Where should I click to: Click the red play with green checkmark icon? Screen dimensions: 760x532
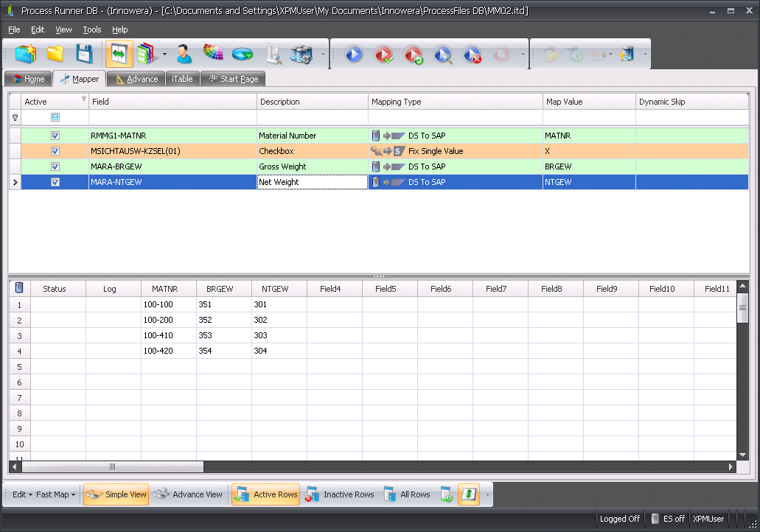[383, 54]
